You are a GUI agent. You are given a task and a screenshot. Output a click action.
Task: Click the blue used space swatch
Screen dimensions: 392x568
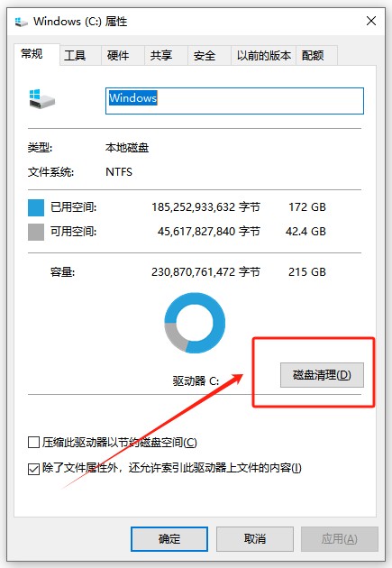(x=36, y=207)
